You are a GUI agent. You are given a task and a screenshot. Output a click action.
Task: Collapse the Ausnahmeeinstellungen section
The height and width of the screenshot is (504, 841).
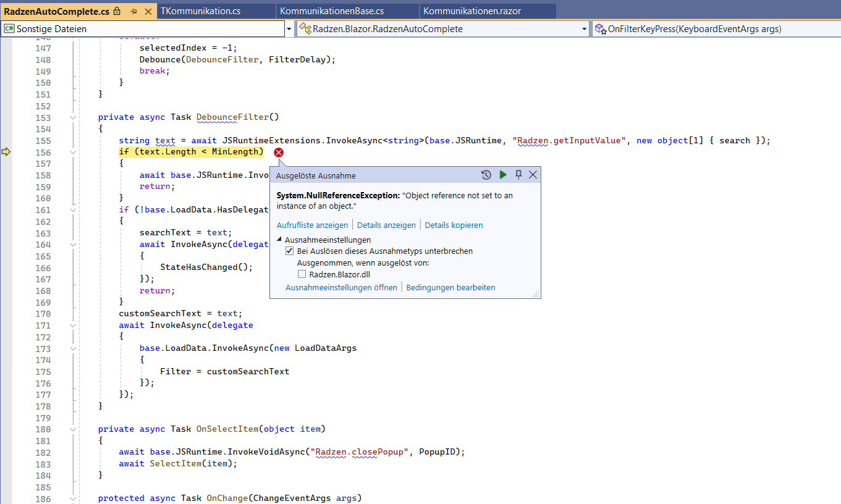click(277, 240)
